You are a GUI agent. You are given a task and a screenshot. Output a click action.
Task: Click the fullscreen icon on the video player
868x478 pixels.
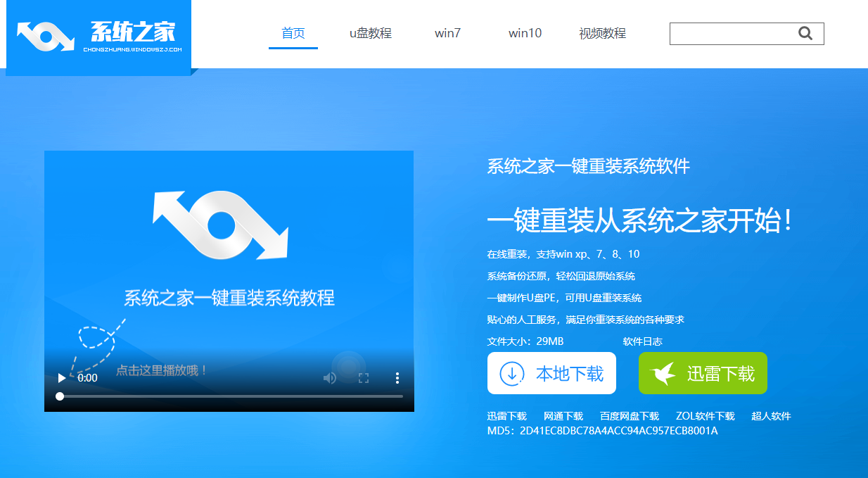click(364, 378)
